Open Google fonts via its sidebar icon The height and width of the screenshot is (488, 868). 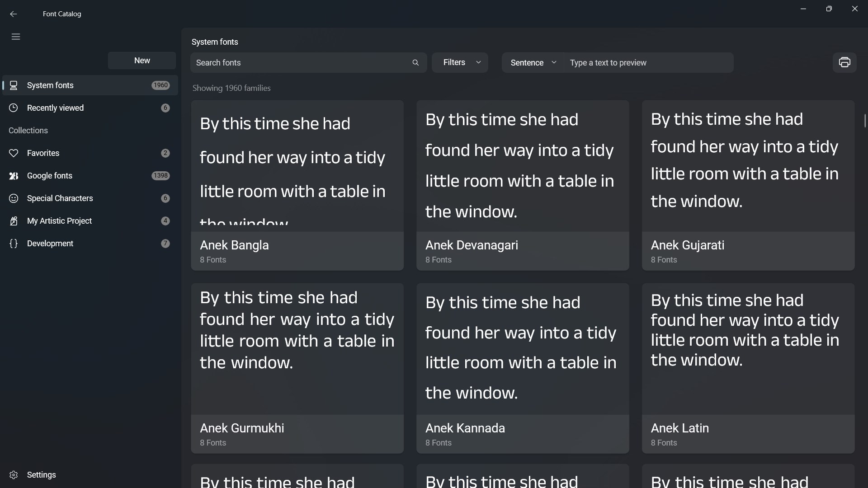coord(14,176)
